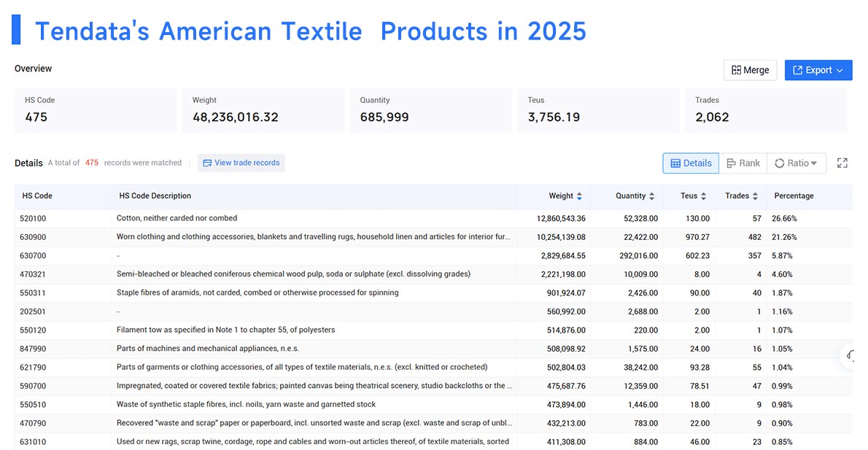
Task: Select 'Parts of machines and mechanical appliances' description
Action: (208, 348)
